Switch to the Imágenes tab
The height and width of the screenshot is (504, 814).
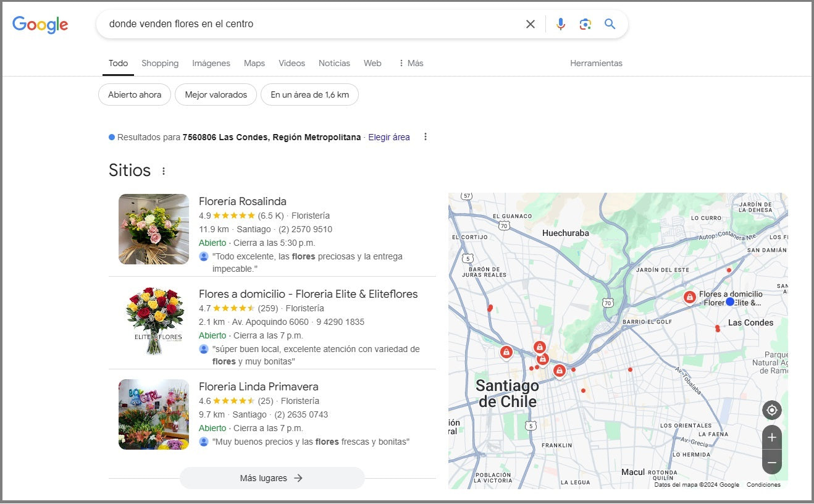point(211,63)
